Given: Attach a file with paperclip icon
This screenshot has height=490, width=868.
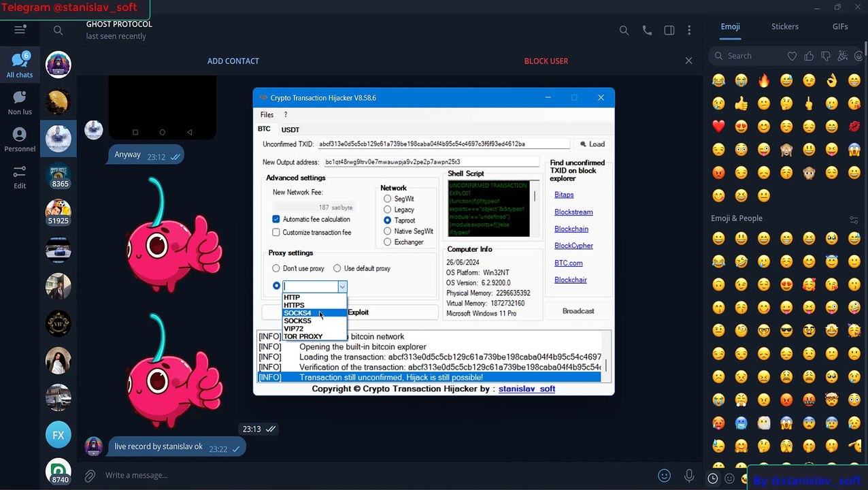Looking at the screenshot, I should click(x=90, y=476).
